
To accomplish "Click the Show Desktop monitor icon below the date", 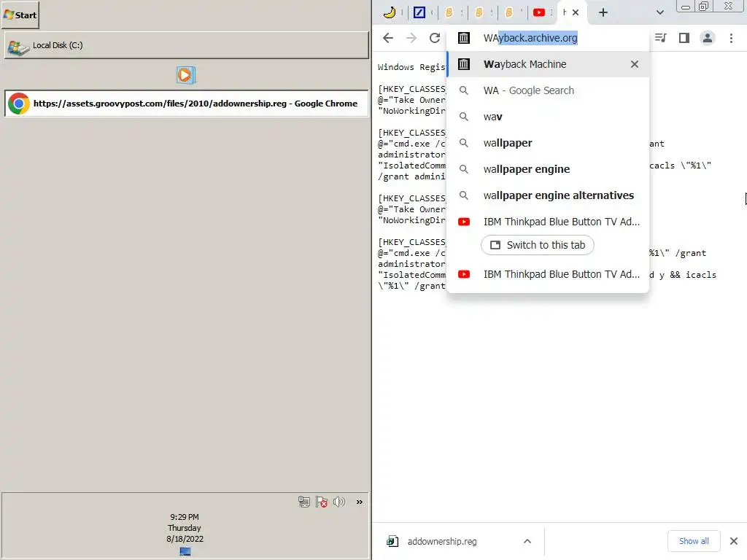I will tap(185, 551).
